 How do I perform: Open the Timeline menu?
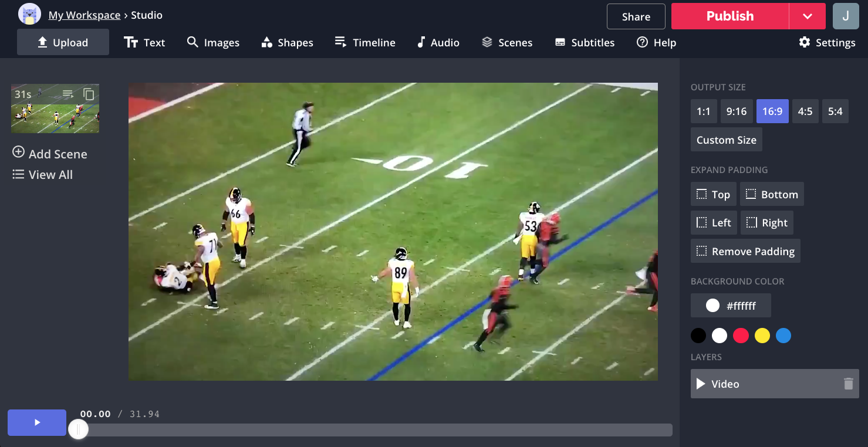[x=365, y=42]
